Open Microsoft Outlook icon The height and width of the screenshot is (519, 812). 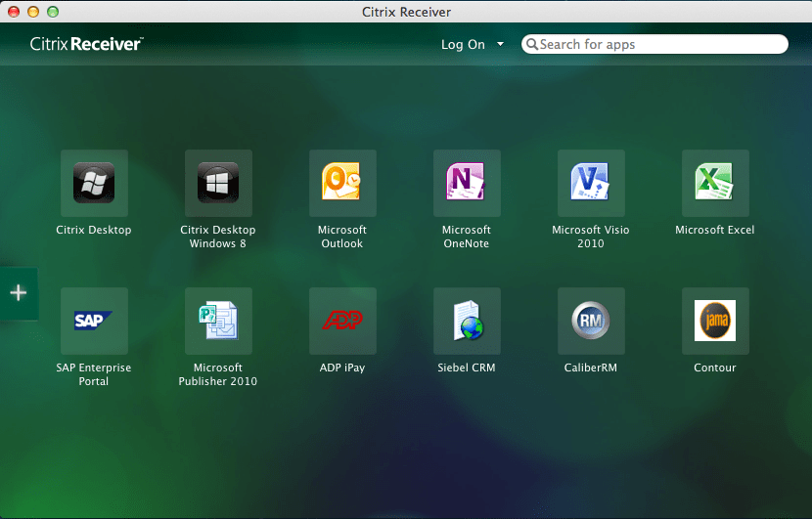(342, 183)
